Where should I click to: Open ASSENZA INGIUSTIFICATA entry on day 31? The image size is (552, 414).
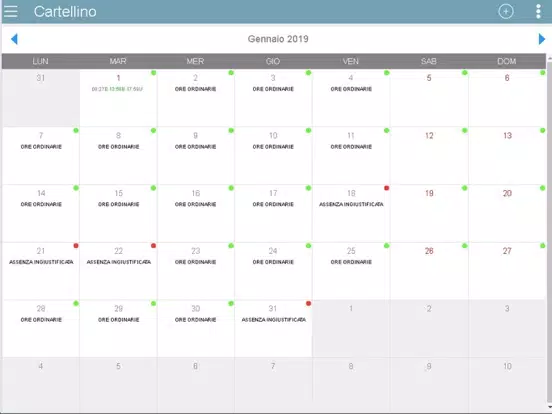click(x=274, y=320)
